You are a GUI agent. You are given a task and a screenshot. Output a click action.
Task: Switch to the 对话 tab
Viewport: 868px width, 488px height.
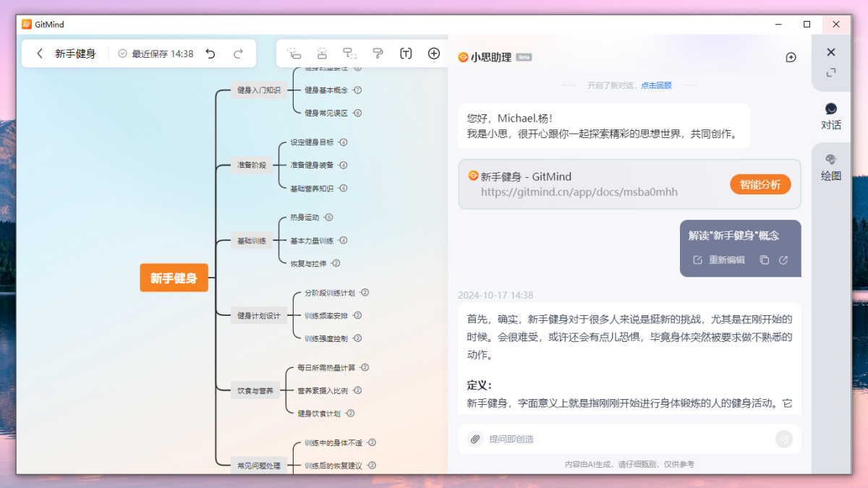pyautogui.click(x=831, y=117)
